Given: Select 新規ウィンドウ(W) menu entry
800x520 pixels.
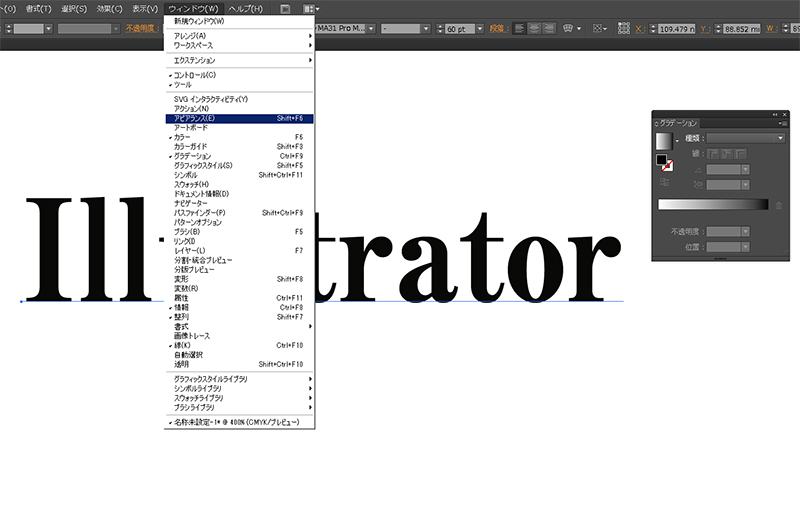Looking at the screenshot, I should [x=239, y=21].
